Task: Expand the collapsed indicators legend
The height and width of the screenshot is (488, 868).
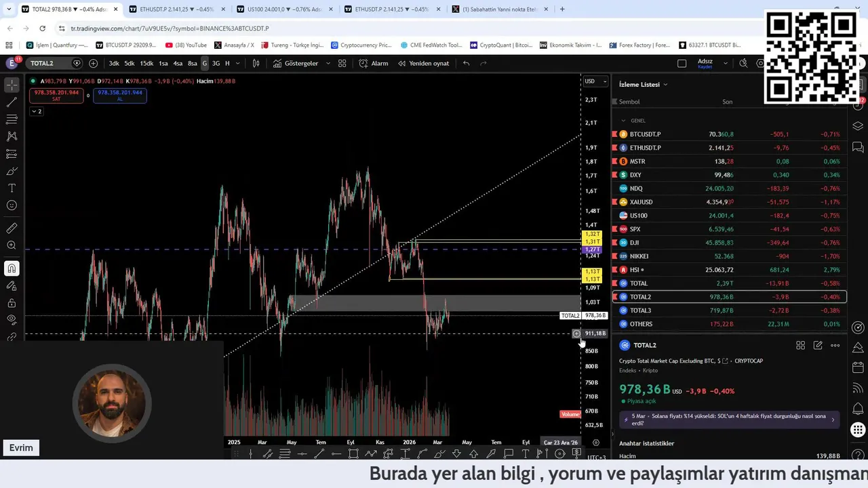Action: click(x=36, y=111)
